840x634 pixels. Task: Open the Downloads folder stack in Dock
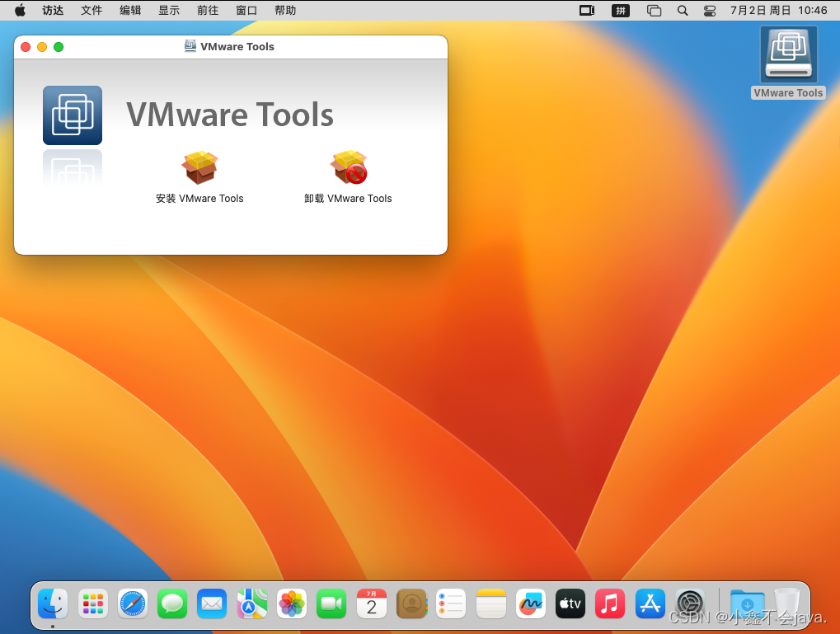[747, 604]
